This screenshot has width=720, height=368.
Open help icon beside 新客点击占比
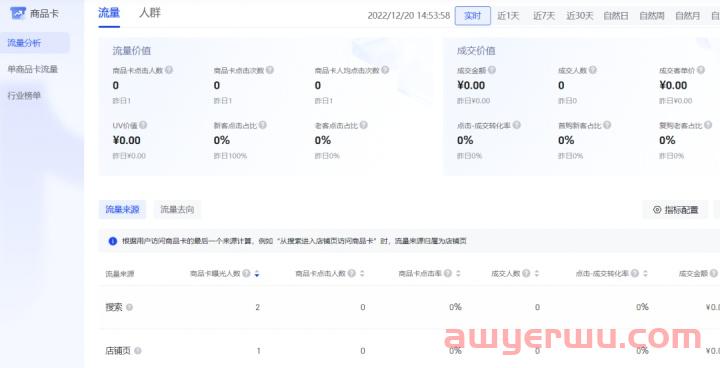(263, 125)
